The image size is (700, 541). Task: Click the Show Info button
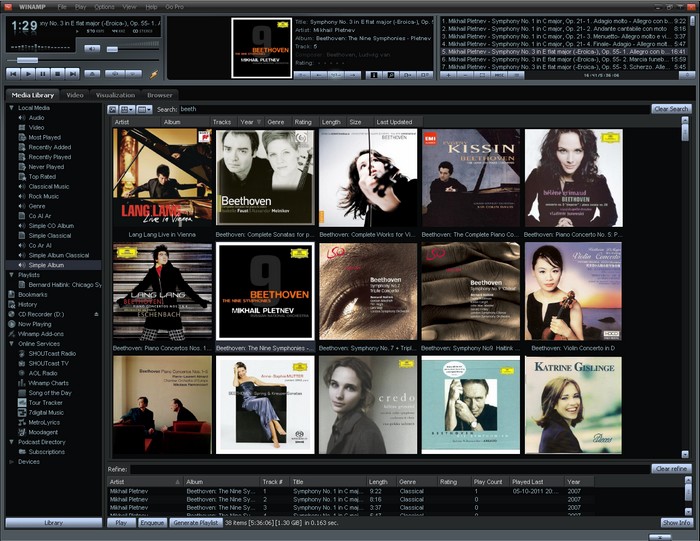coord(676,523)
